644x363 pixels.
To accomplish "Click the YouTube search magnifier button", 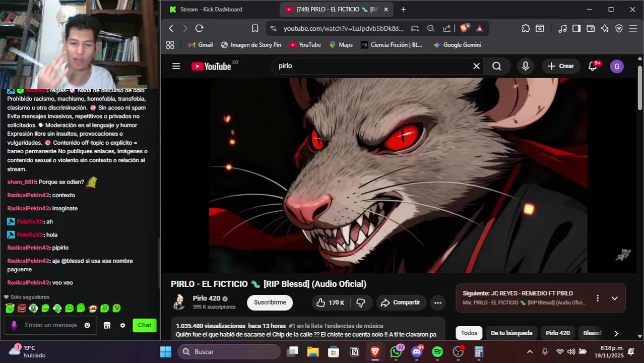I will point(497,66).
